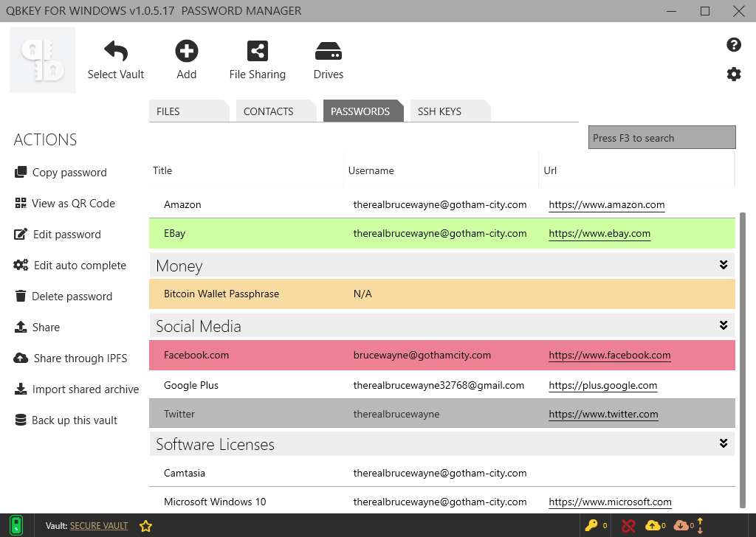Click the Social Media group header label

(x=198, y=326)
